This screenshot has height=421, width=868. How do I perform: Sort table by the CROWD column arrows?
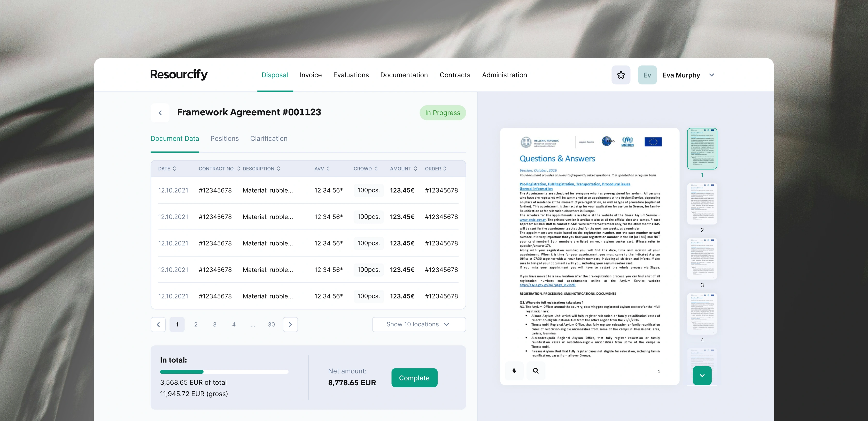[376, 169]
